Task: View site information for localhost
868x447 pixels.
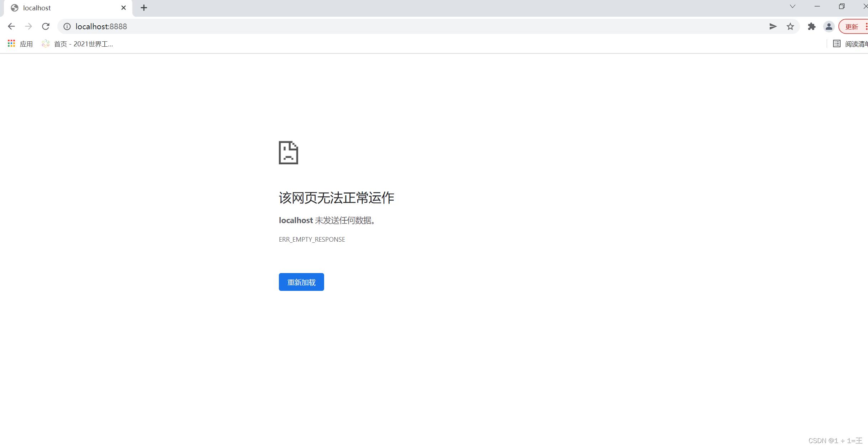Action: [x=67, y=26]
